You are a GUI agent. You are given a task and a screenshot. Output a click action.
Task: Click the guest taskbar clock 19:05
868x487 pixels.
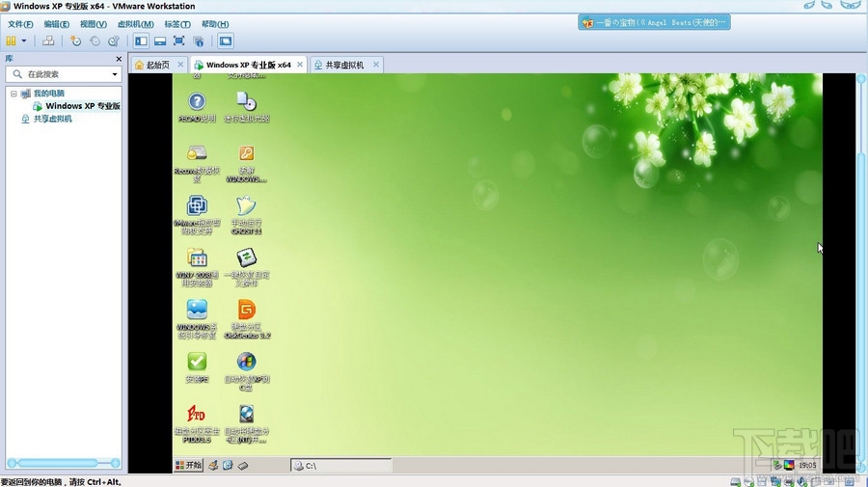[807, 466]
